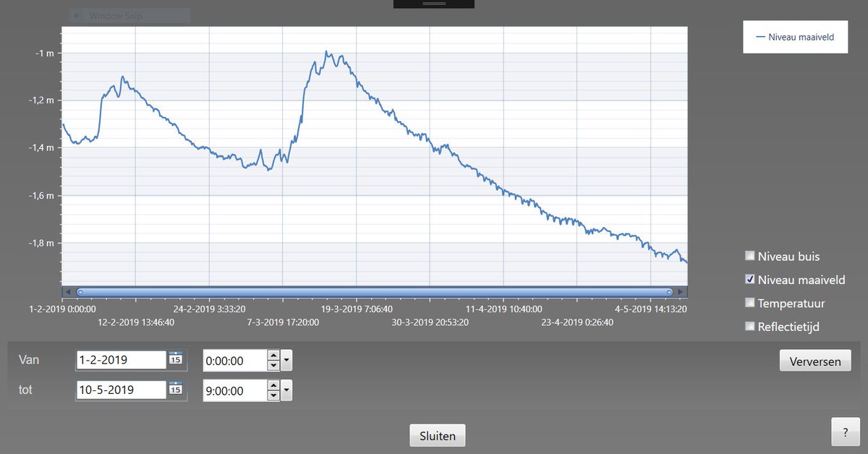The height and width of the screenshot is (454, 868).
Task: Click the Van time field showing 0:00:00
Action: coord(235,360)
